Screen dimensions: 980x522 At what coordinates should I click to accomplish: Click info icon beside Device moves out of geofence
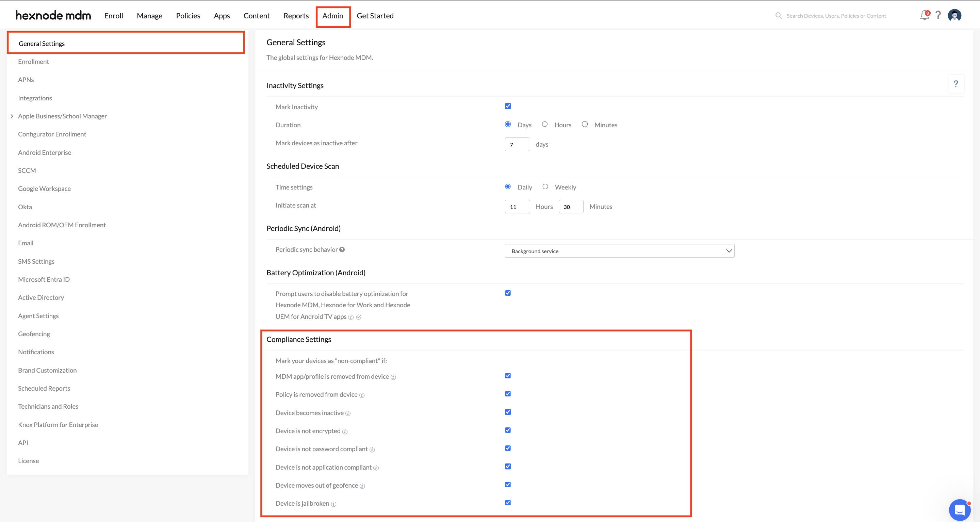pos(362,486)
